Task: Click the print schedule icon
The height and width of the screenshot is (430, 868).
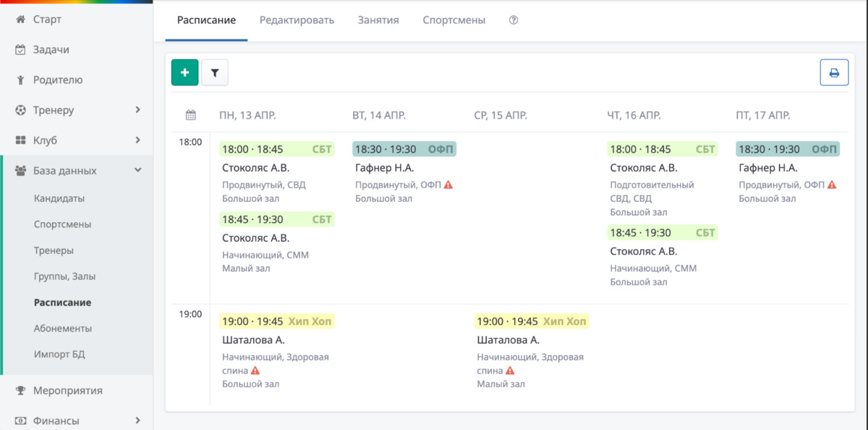Action: [834, 72]
